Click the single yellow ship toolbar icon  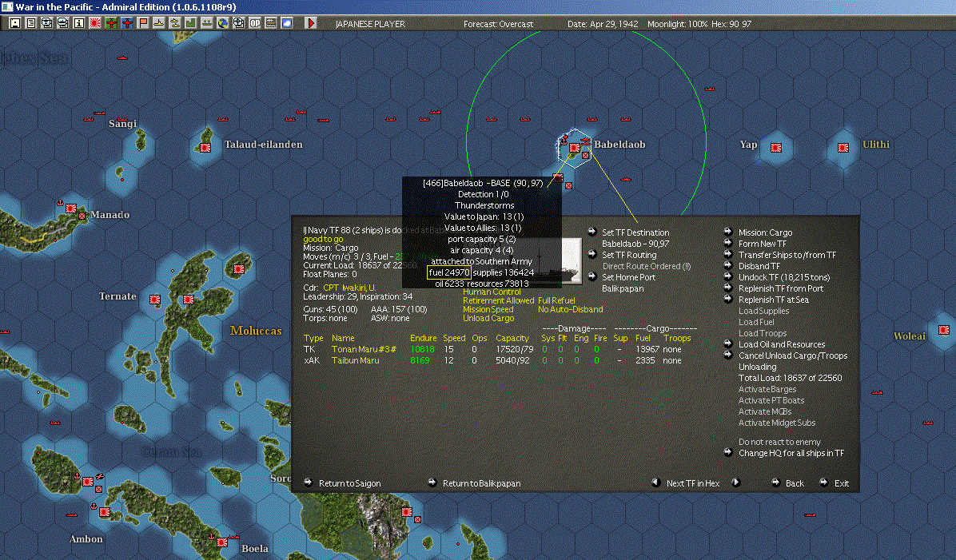[158, 23]
